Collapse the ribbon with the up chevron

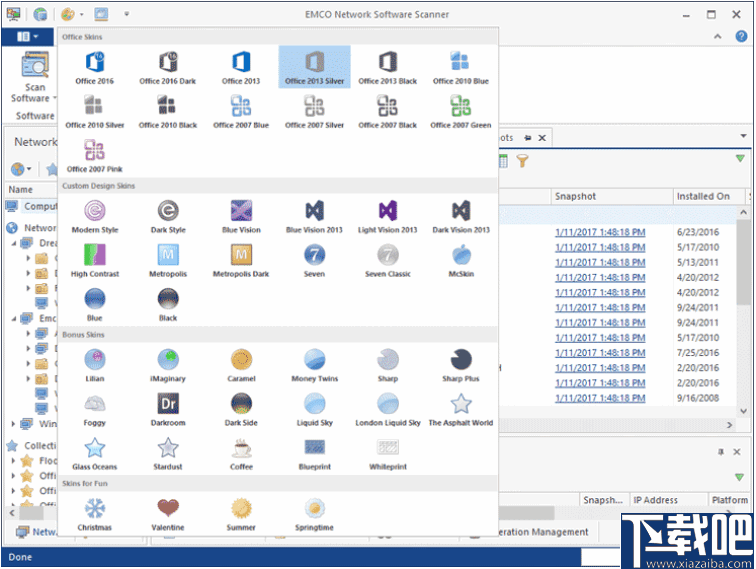pyautogui.click(x=717, y=37)
